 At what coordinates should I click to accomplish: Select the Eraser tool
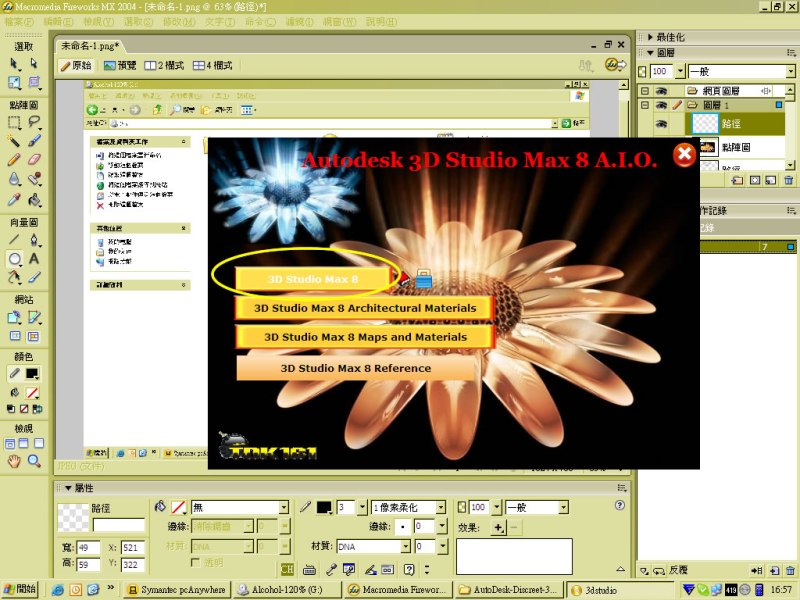(34, 160)
